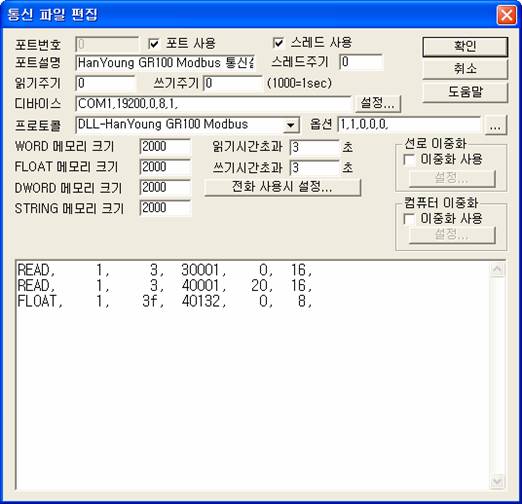The height and width of the screenshot is (504, 522).
Task: Enable 이중화 사용 under 컴퓨터 이중화
Action: 409,219
